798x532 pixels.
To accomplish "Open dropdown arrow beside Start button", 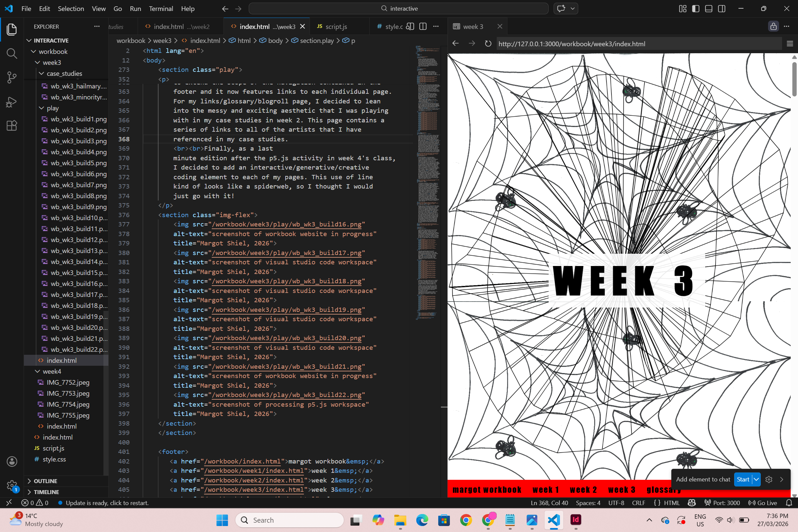I will pyautogui.click(x=756, y=479).
